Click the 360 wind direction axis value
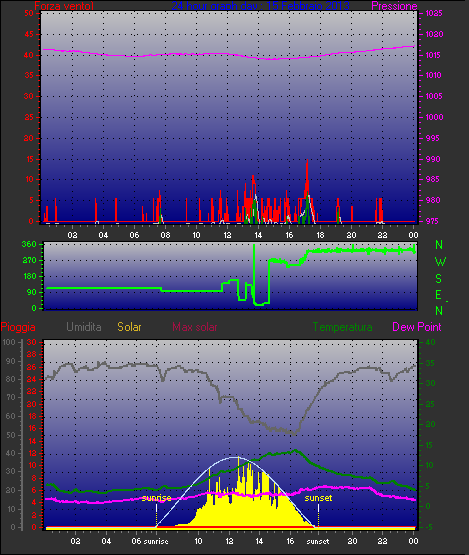The width and height of the screenshot is (469, 555). coord(29,244)
